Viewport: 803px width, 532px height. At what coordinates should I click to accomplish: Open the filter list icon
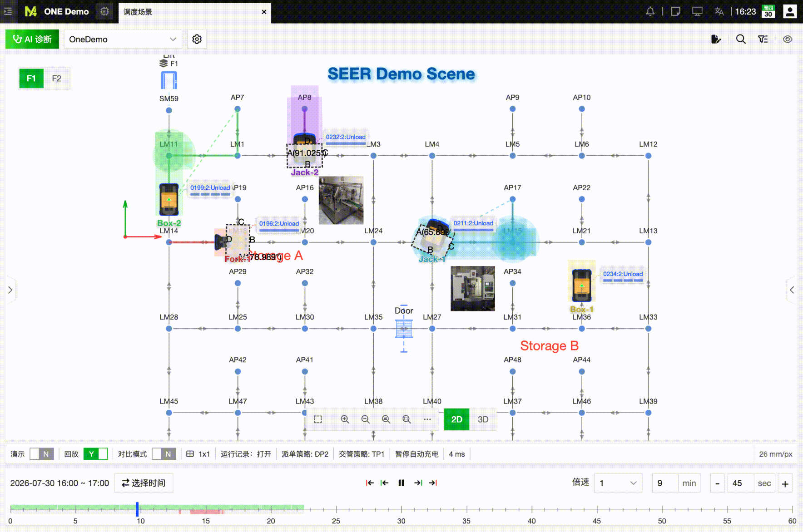(x=763, y=39)
